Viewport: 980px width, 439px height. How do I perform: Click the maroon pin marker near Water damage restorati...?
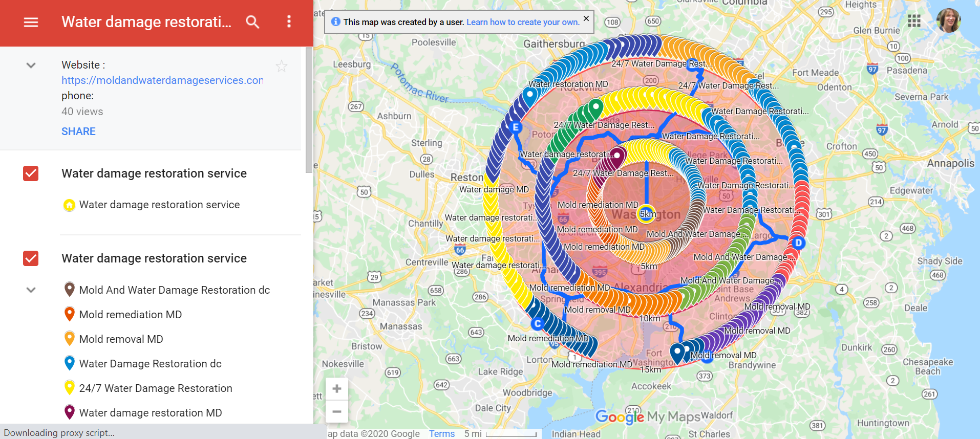click(x=617, y=157)
